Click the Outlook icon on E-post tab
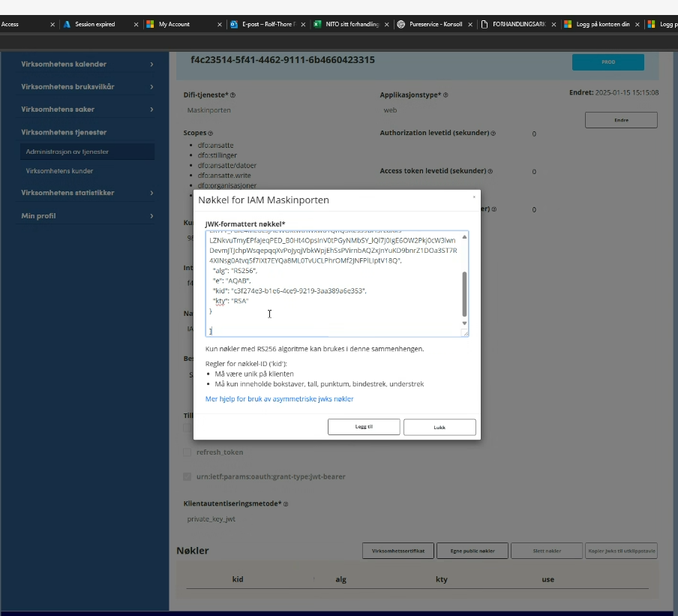Image resolution: width=678 pixels, height=616 pixels. tap(234, 24)
